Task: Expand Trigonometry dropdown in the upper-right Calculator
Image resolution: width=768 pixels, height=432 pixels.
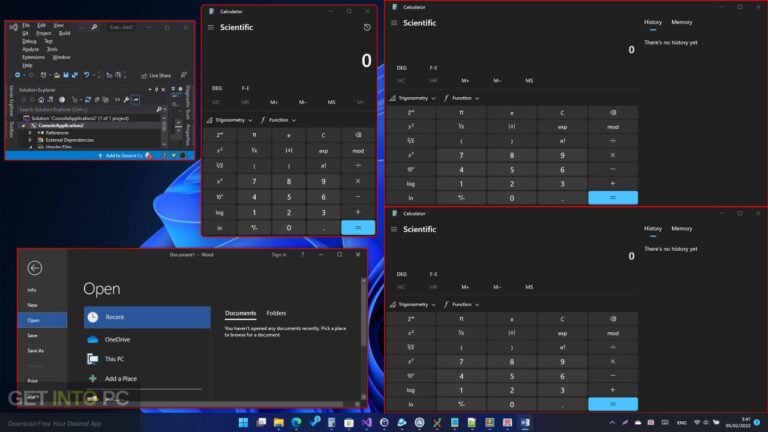Action: pos(413,98)
